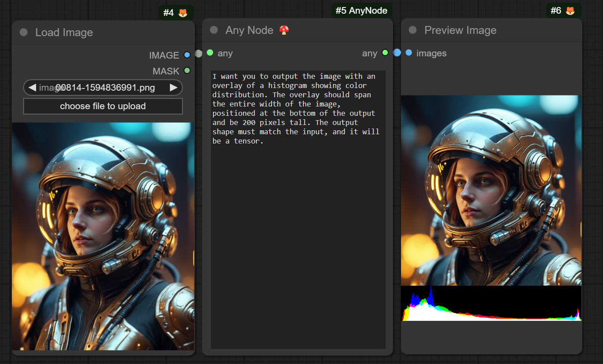Viewport: 603px width, 364px height.
Task: Click 'choose file to upload' button
Action: (103, 106)
